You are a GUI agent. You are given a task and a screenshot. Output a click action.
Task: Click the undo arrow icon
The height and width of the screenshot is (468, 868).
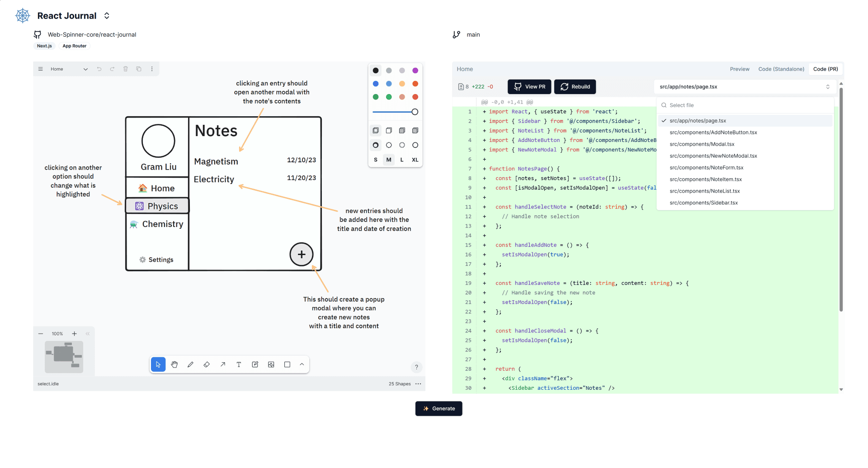99,69
